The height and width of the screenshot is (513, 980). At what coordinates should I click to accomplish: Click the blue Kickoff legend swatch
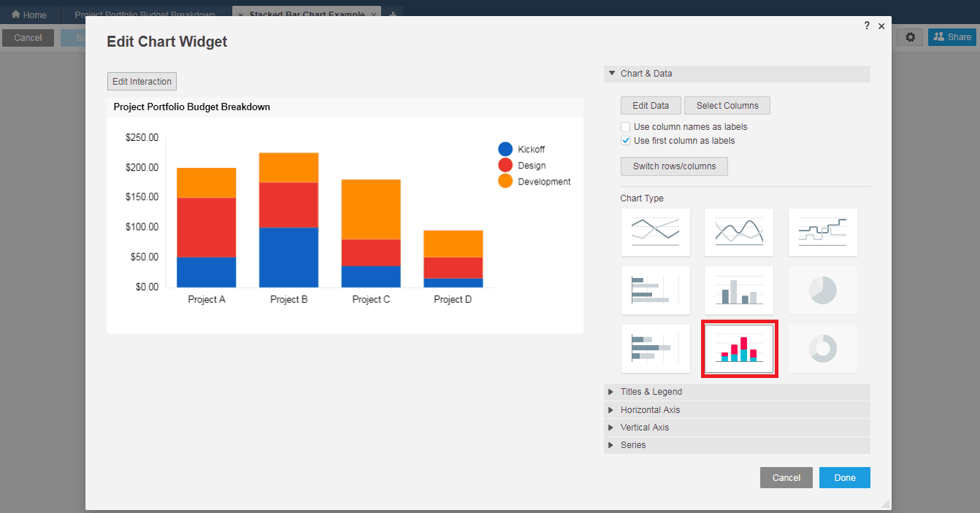coord(505,150)
